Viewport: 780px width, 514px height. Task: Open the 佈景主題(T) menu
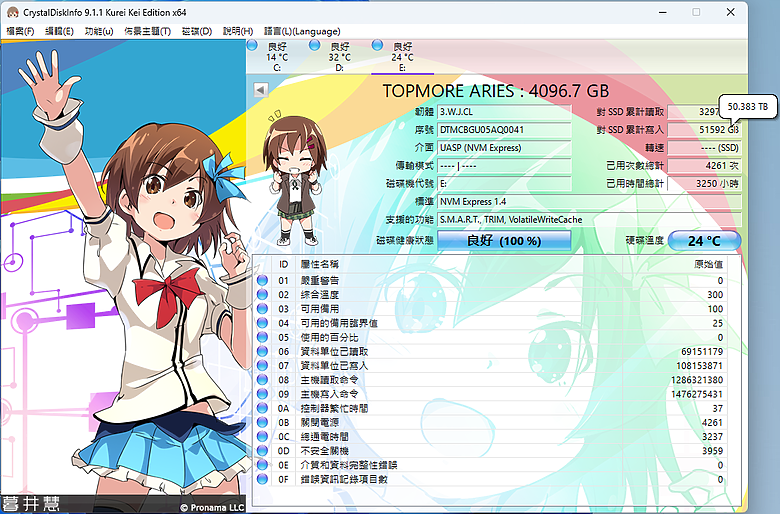[x=147, y=31]
